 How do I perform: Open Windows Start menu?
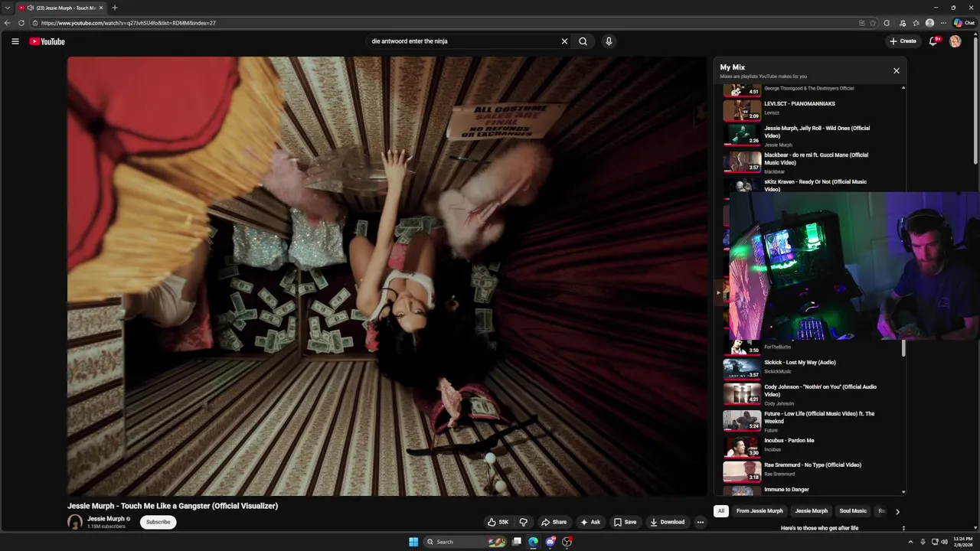(x=413, y=542)
